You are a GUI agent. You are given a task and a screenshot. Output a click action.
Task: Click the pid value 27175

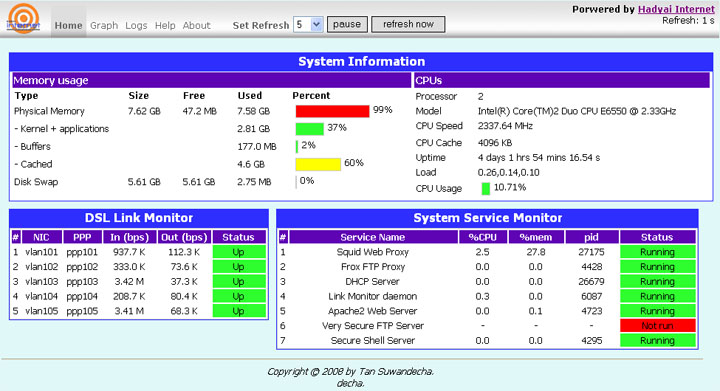click(591, 252)
